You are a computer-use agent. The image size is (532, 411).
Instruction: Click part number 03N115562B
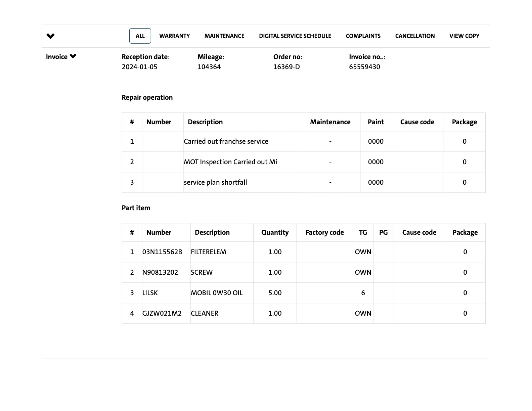pyautogui.click(x=162, y=252)
